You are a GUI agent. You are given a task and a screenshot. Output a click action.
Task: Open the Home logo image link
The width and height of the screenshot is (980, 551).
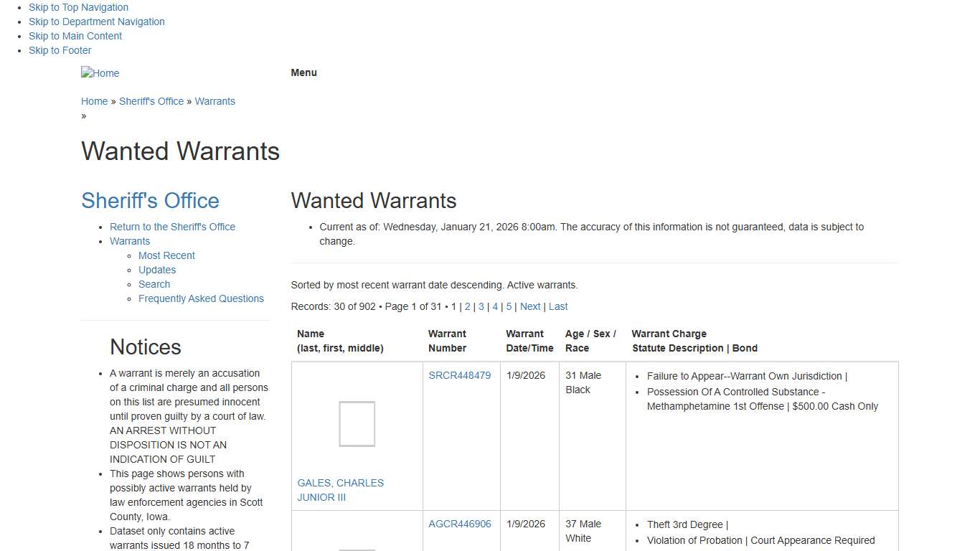(x=100, y=72)
